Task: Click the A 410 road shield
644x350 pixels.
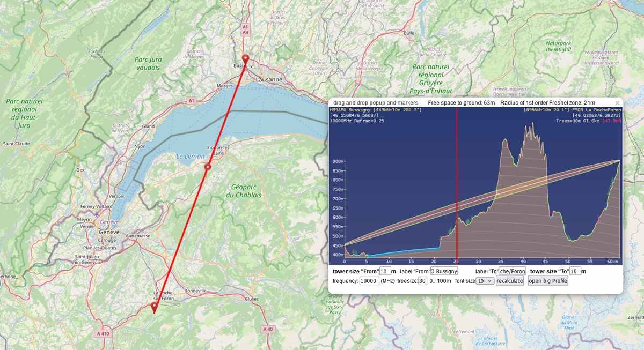Action: pyautogui.click(x=104, y=333)
